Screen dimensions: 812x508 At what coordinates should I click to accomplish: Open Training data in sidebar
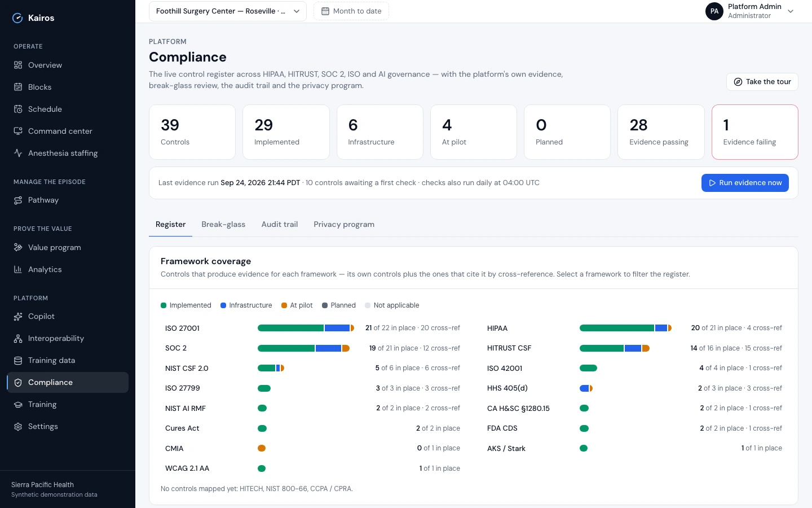[68, 360]
